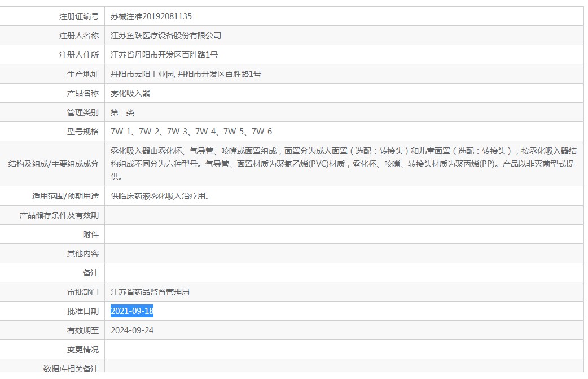Click the 生产地址 label
588x379 pixels.
coord(83,74)
